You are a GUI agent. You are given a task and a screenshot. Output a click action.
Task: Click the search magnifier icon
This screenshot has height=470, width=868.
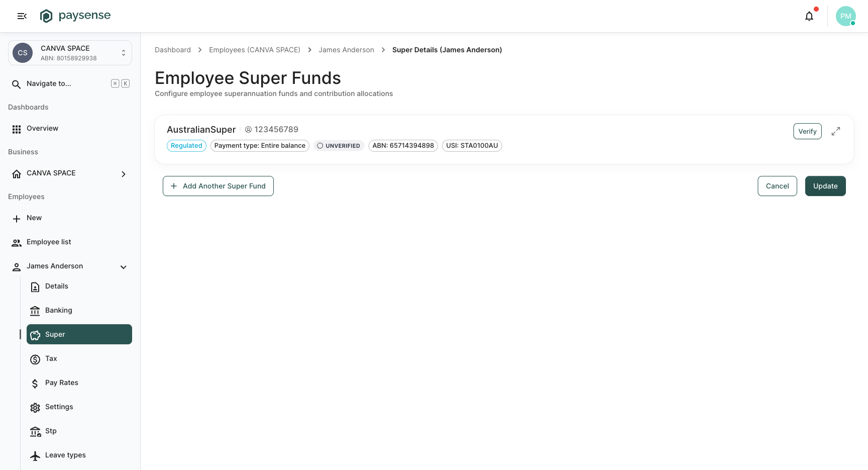click(x=17, y=84)
